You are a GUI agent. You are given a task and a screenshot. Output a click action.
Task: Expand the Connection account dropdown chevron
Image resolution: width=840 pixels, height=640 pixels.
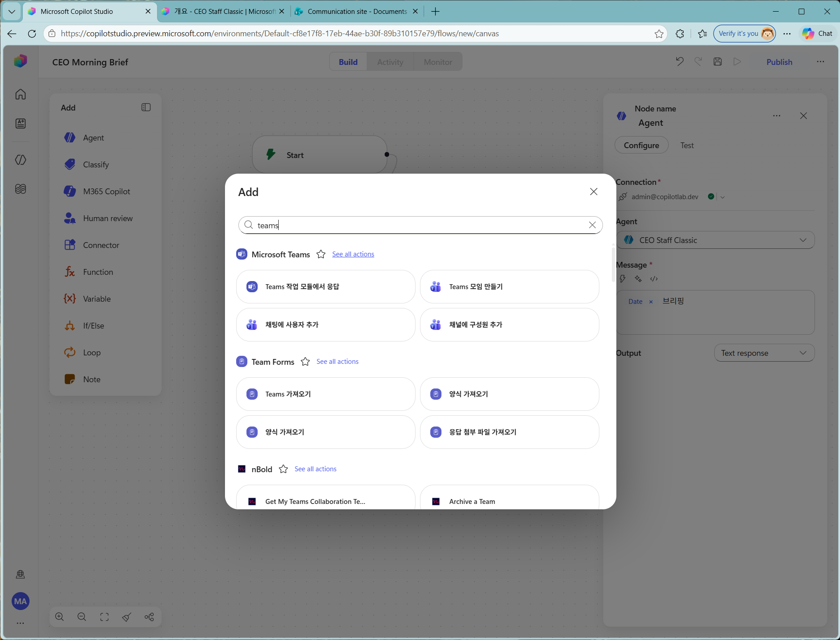point(722,197)
